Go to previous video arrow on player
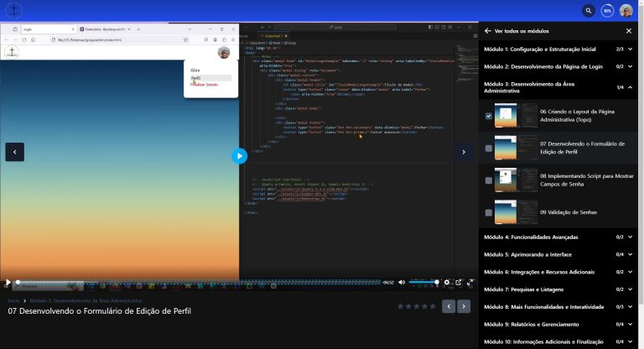The width and height of the screenshot is (644, 349). (15, 152)
